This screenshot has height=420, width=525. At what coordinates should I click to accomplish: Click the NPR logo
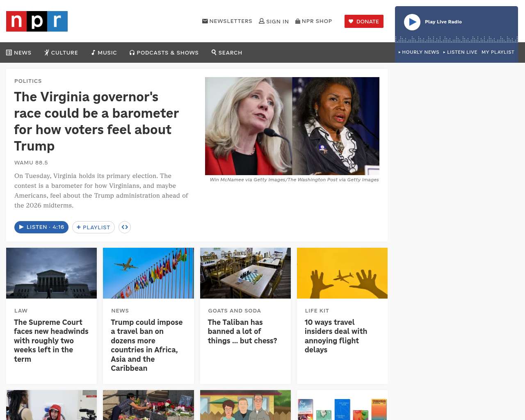click(x=37, y=21)
